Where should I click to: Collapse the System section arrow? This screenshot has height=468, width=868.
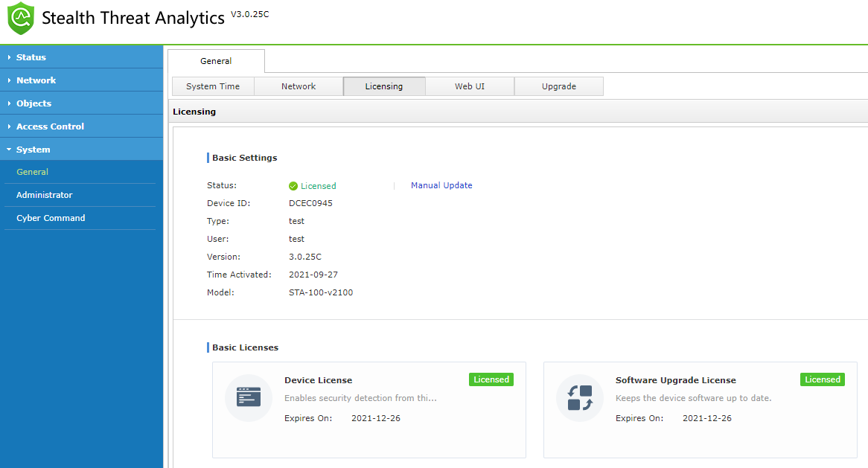click(x=9, y=150)
